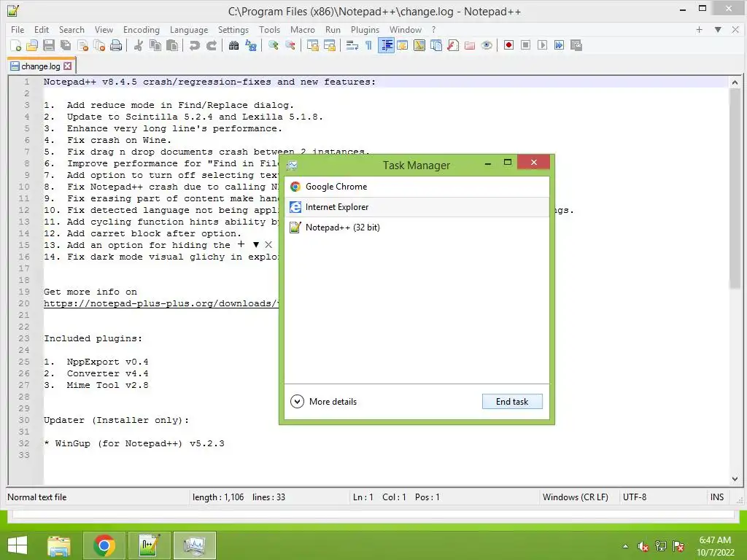Click the Paste toolbar icon
This screenshot has width=747, height=560.
coord(172,45)
